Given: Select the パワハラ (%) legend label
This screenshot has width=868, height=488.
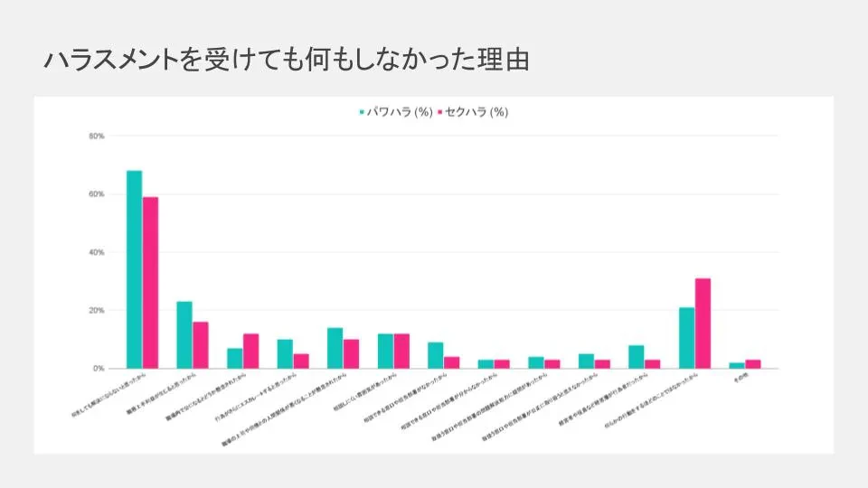Looking at the screenshot, I should [x=400, y=112].
